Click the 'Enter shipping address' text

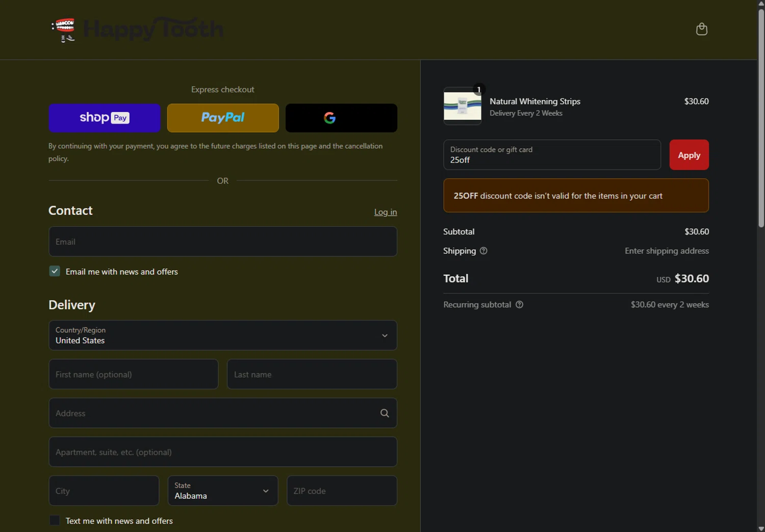667,251
